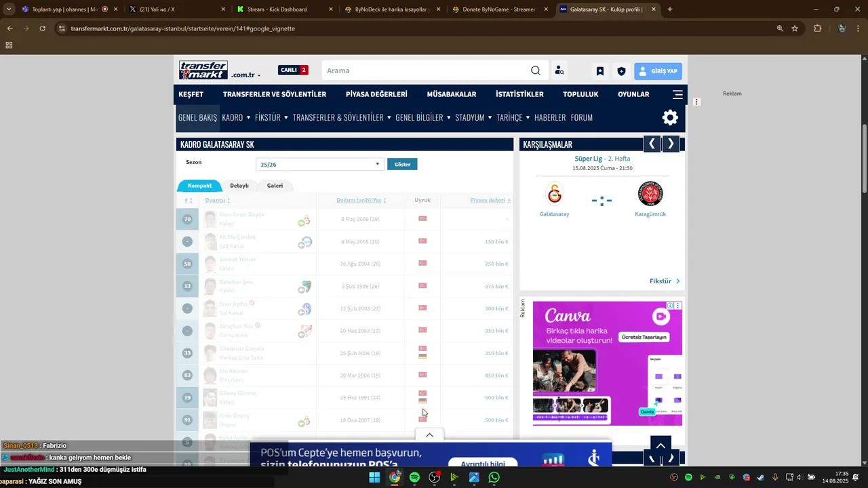Image resolution: width=868 pixels, height=488 pixels.
Task: Click the Galatasaray crest in the match box
Action: [x=555, y=194]
